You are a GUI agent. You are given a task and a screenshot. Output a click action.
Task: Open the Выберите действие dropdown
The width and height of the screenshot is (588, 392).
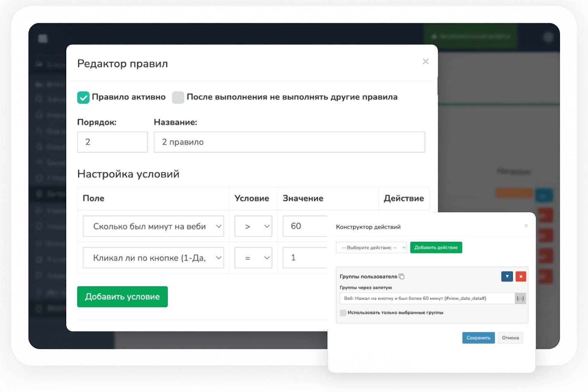click(x=371, y=247)
